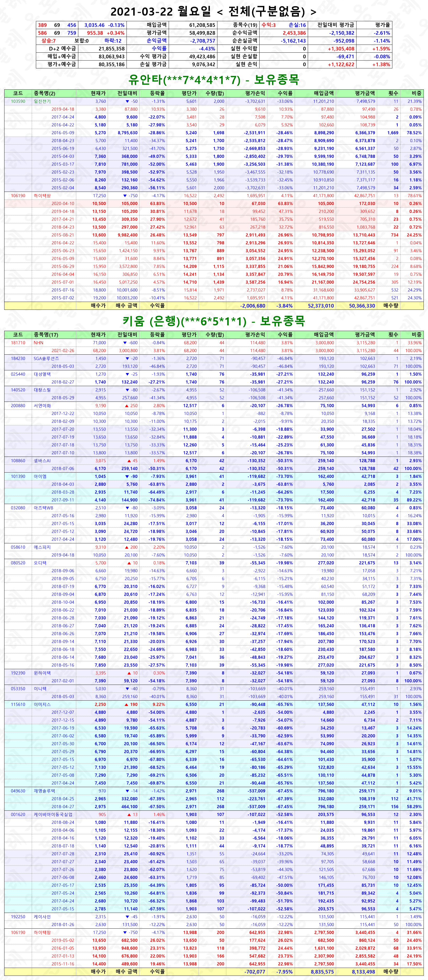This screenshot has width=428, height=980.
Task: Click the 이니텍 stock name
Action: 40,689
